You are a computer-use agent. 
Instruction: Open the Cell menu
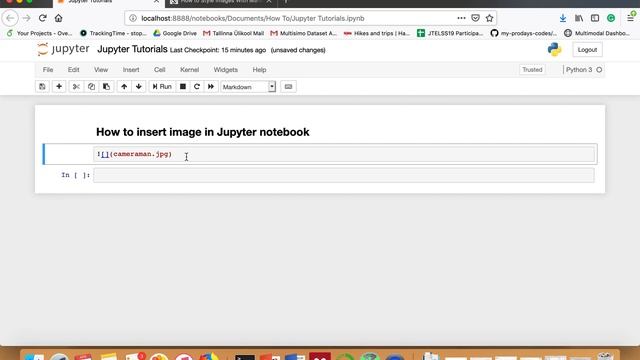click(x=160, y=70)
